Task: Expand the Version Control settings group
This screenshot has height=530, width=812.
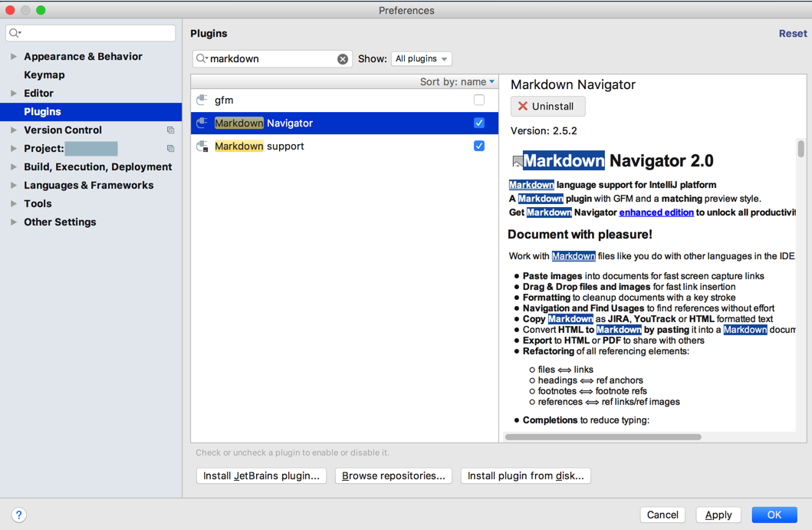Action: click(x=14, y=130)
